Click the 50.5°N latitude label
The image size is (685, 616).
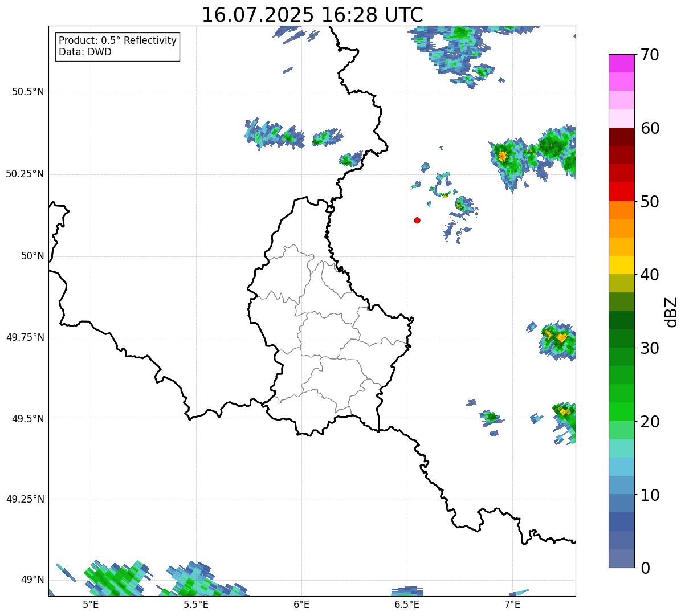(27, 92)
